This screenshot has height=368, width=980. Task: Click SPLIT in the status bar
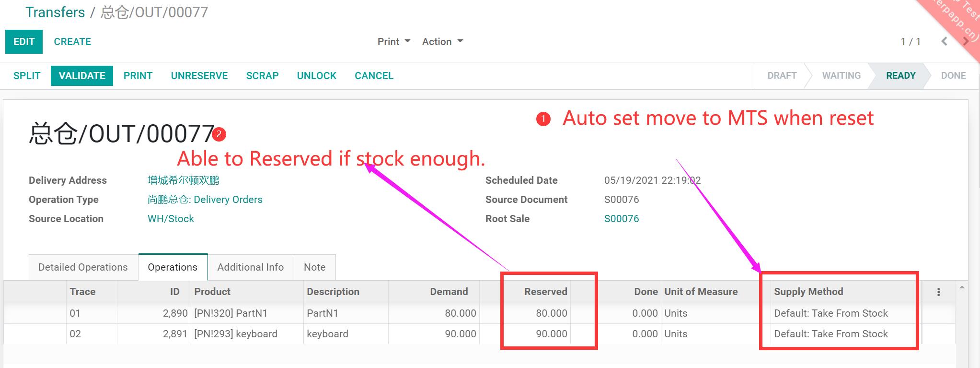(x=27, y=76)
